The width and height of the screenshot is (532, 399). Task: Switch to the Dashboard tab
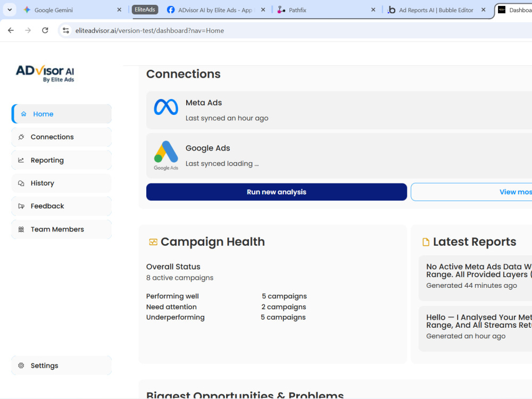click(x=513, y=10)
